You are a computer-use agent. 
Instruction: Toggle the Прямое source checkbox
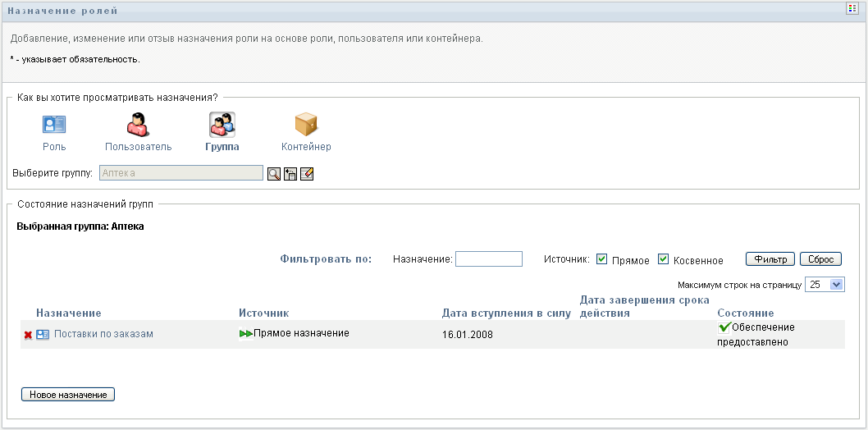(602, 259)
